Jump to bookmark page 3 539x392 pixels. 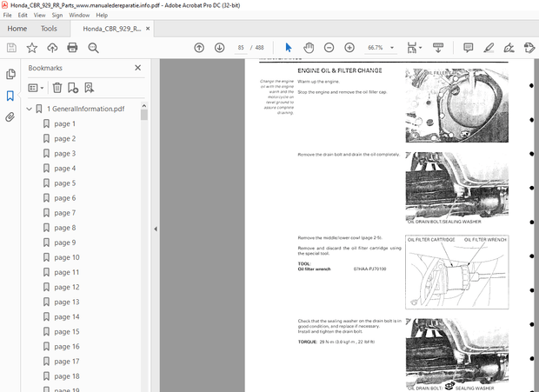click(x=64, y=154)
